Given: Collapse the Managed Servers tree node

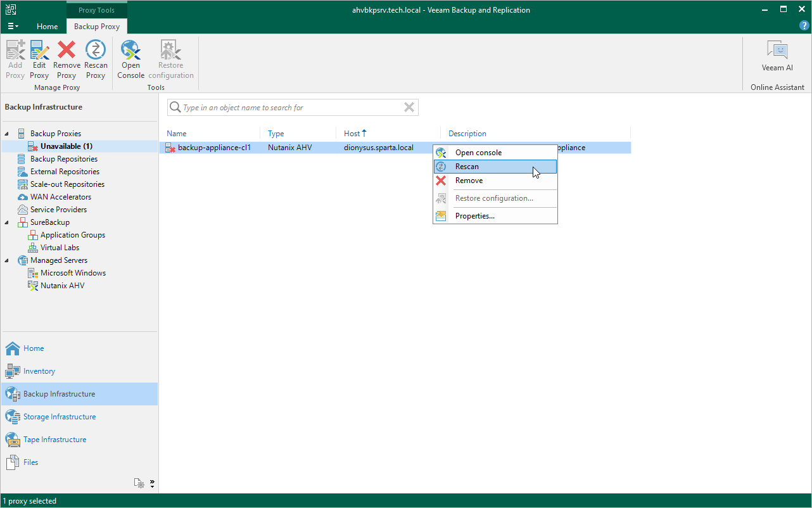Looking at the screenshot, I should coord(8,260).
